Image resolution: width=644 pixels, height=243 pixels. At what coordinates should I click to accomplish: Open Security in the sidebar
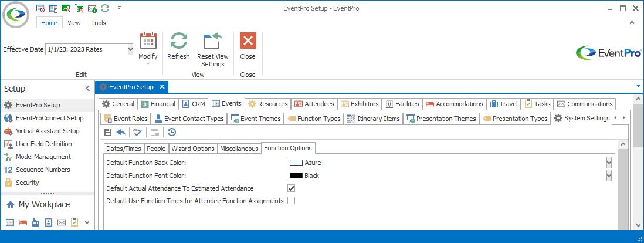click(48, 183)
